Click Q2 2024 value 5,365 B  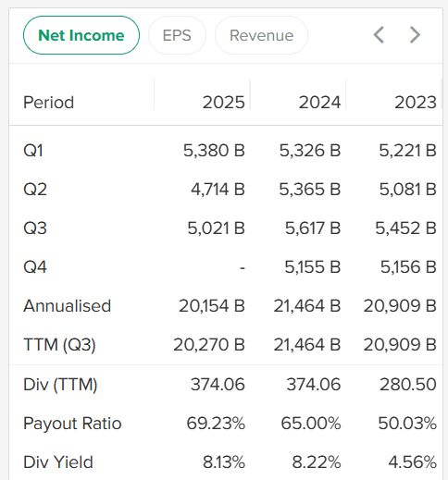pyautogui.click(x=310, y=189)
